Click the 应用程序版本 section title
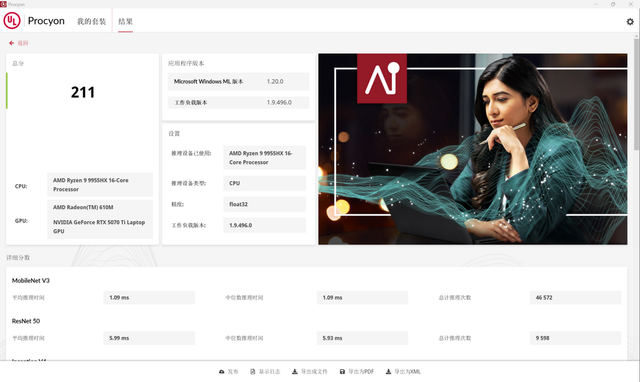The width and height of the screenshot is (640, 382). click(186, 63)
